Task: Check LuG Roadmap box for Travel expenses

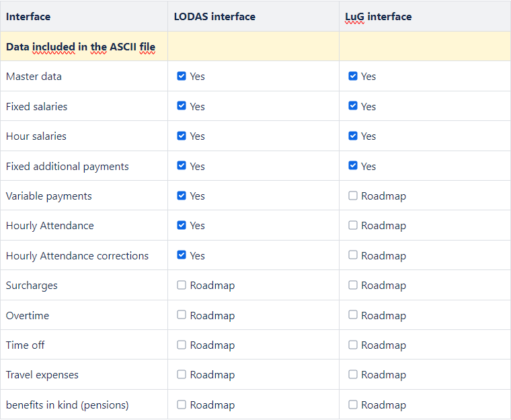Action: click(x=352, y=374)
